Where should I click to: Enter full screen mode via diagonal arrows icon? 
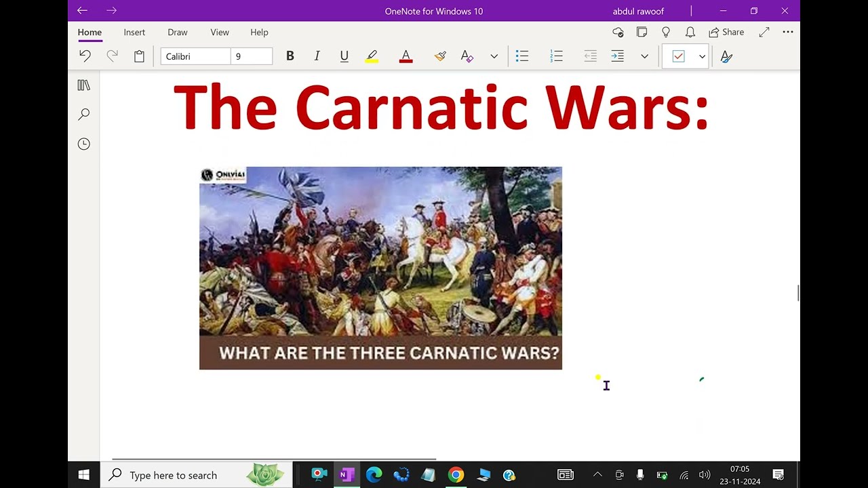click(764, 32)
